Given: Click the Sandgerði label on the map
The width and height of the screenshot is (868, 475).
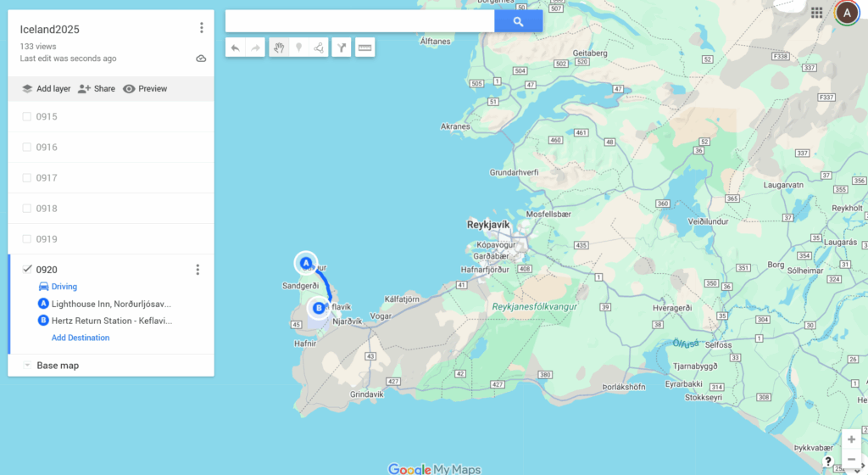Looking at the screenshot, I should (301, 286).
